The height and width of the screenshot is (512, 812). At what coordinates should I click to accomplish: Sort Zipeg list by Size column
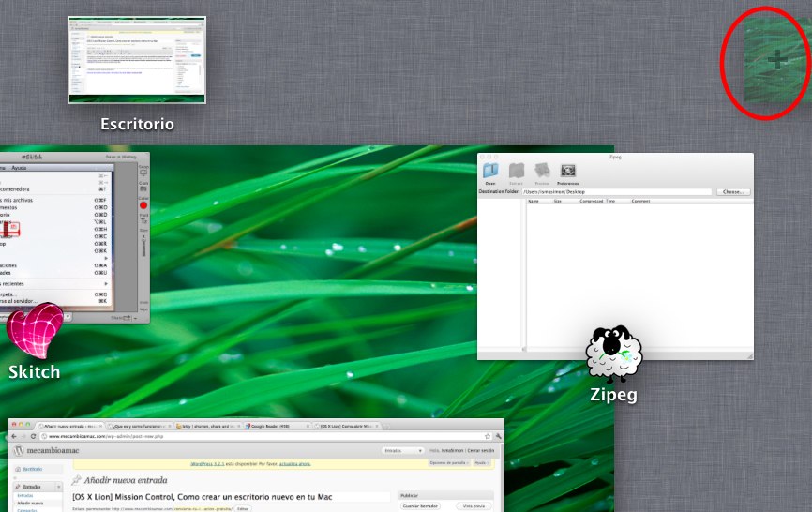[558, 201]
